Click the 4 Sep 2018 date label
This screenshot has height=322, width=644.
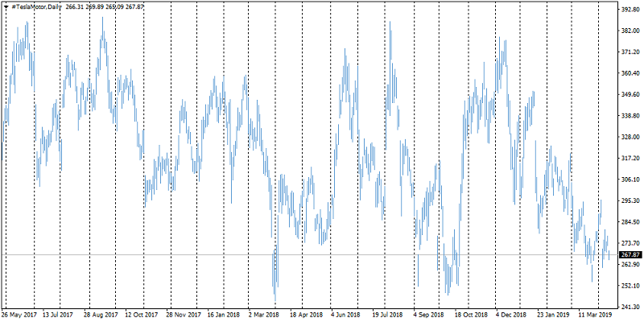pyautogui.click(x=430, y=314)
